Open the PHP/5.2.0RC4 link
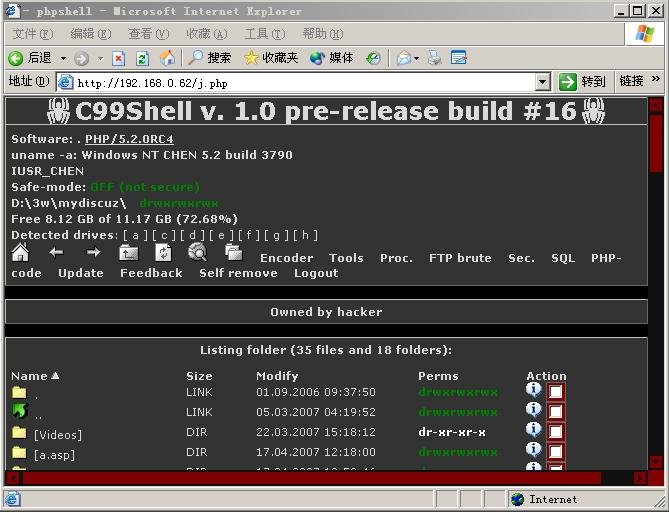 [x=129, y=139]
